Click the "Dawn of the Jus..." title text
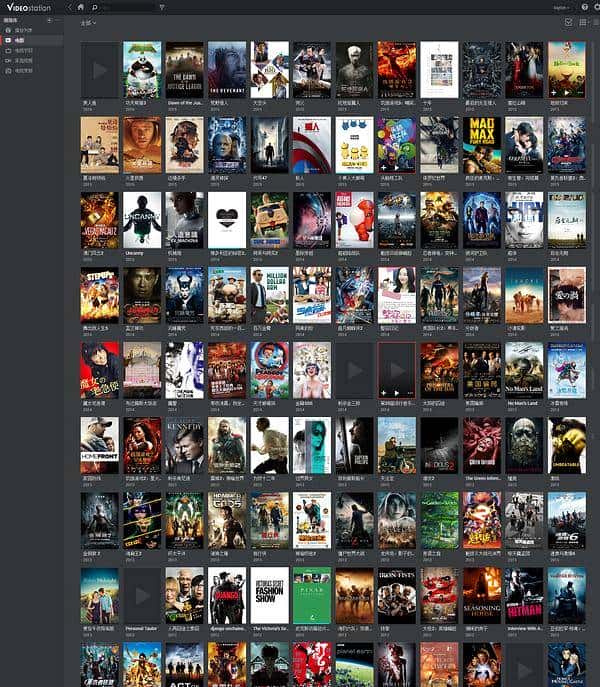The image size is (600, 687). click(185, 103)
